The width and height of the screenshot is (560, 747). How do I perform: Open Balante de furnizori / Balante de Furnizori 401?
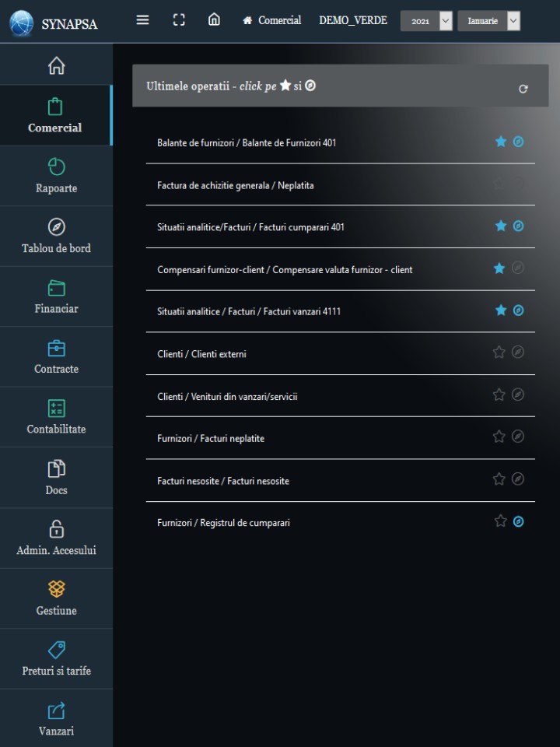(x=247, y=143)
